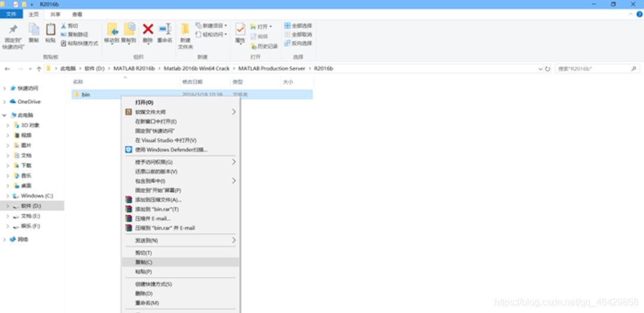Choose Scan with Windows Defender
Viewport: 644px width, 313px height.
coord(181,150)
